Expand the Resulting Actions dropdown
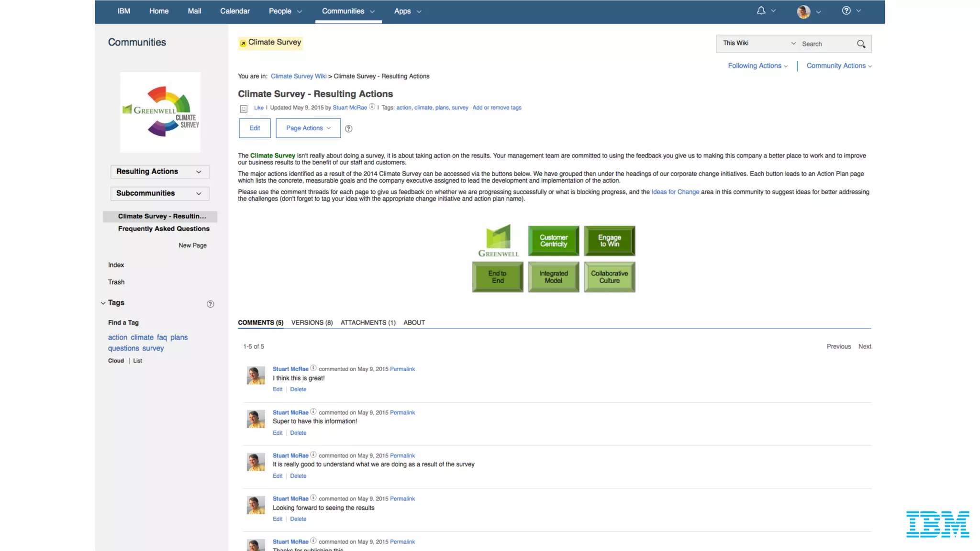Screen dimensions: 980x551 (160, 172)
